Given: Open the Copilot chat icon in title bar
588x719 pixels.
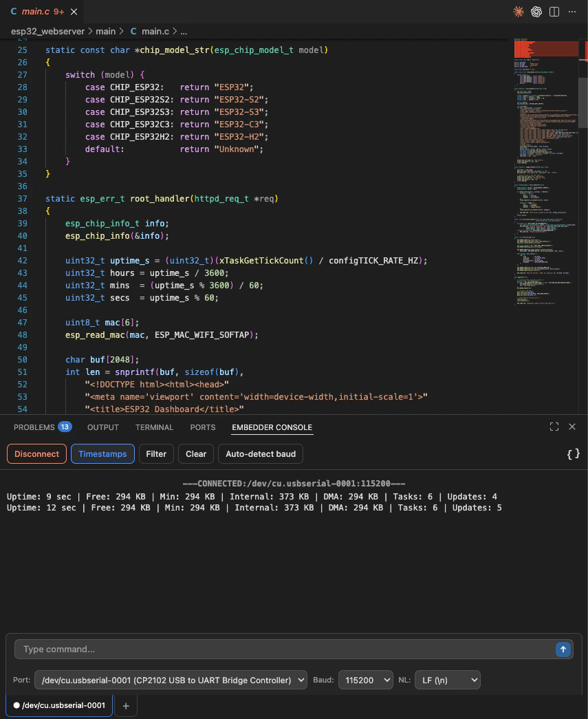Looking at the screenshot, I should [536, 12].
